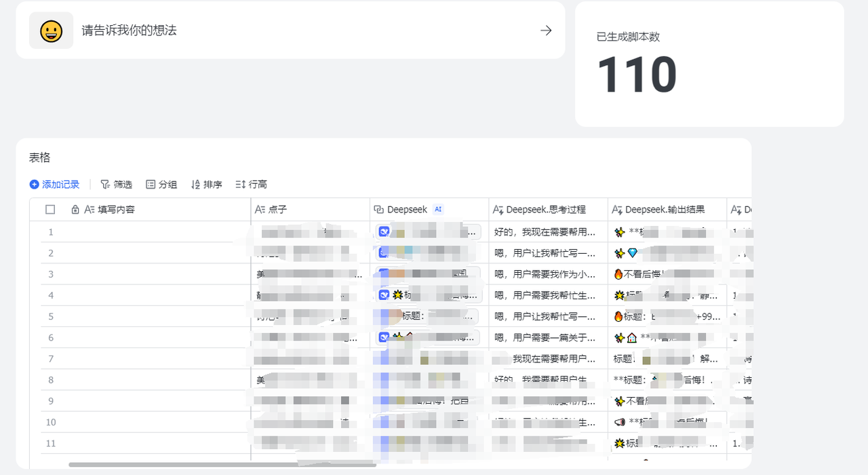
Task: Click the lock icon in 填写内容 header
Action: (x=75, y=210)
